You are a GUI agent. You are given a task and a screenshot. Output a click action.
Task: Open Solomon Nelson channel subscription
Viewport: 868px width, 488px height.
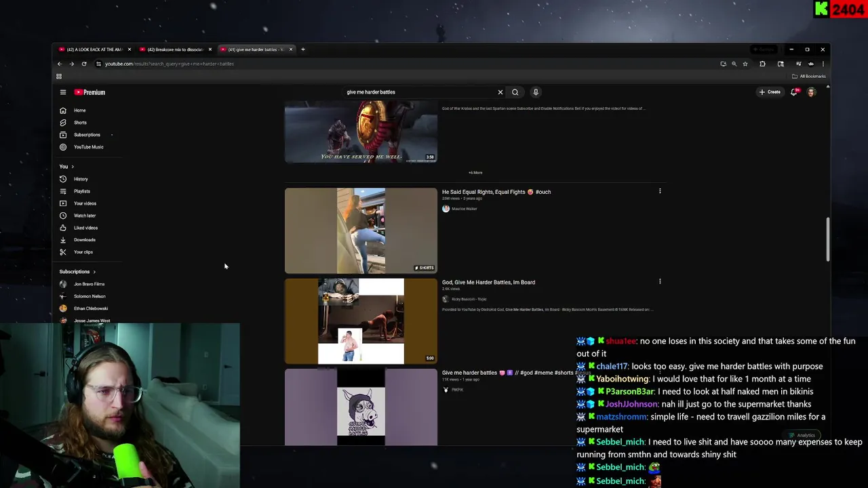(88, 296)
